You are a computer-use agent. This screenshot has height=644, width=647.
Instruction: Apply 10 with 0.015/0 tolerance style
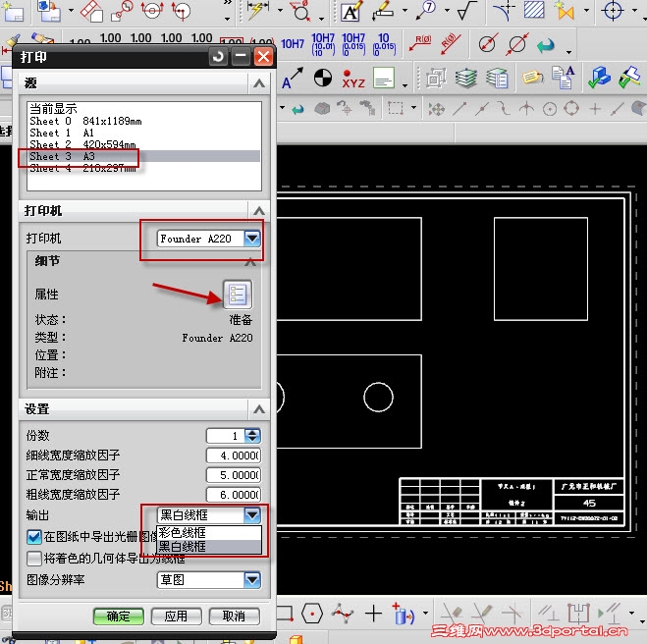(384, 44)
